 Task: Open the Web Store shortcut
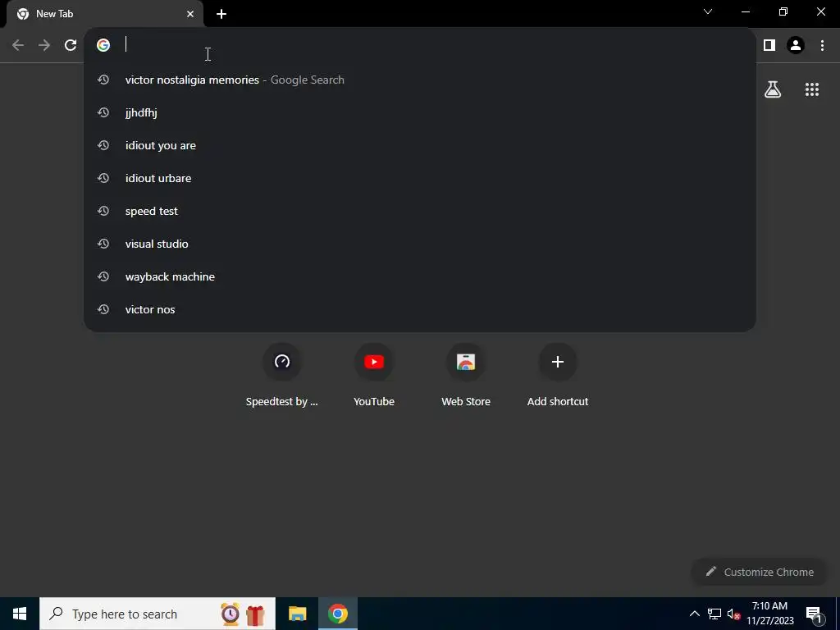coord(466,375)
